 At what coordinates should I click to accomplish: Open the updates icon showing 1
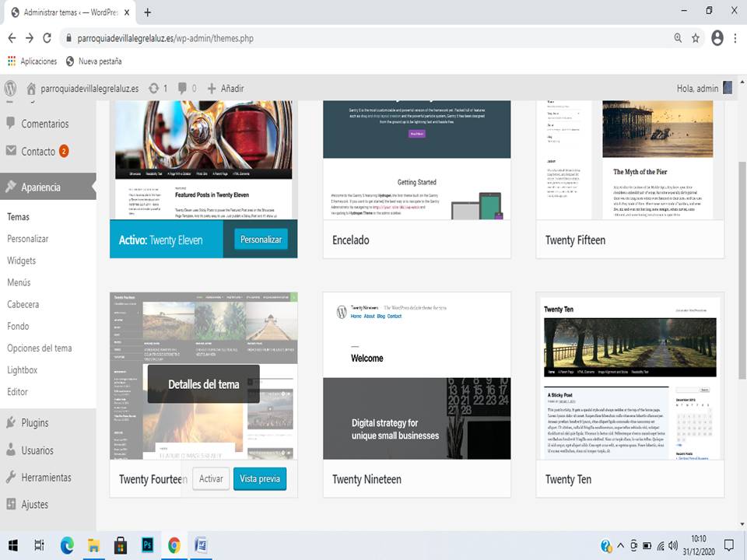pyautogui.click(x=158, y=89)
